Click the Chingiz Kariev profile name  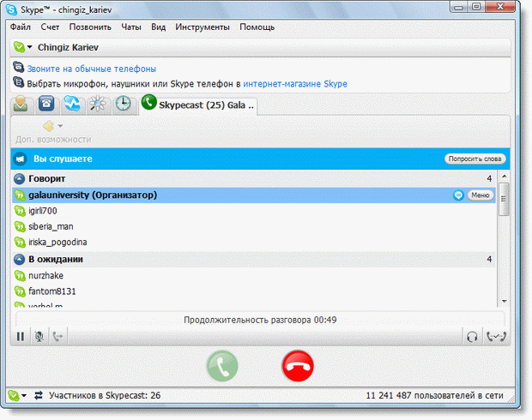(x=68, y=47)
